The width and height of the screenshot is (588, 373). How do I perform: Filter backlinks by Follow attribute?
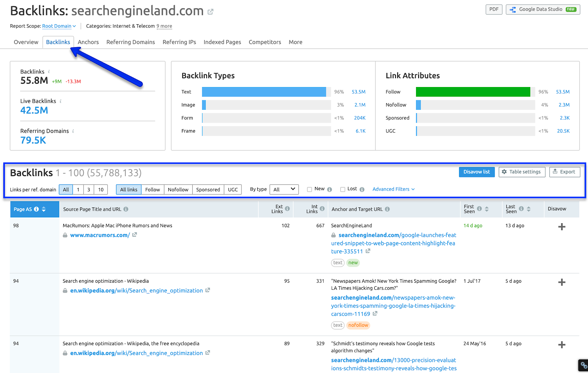click(153, 189)
